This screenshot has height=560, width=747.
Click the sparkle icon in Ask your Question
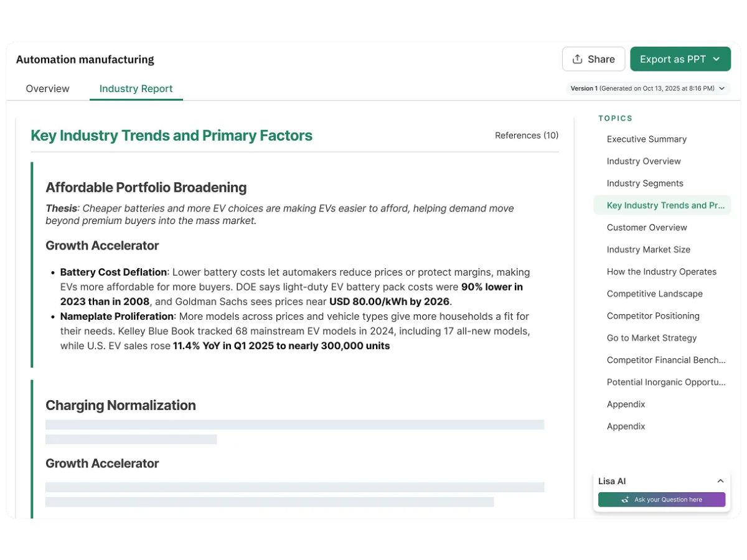(x=625, y=500)
